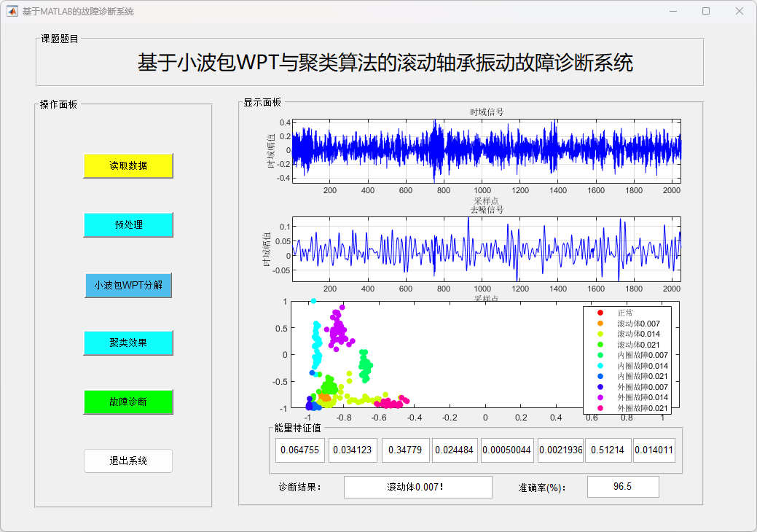The width and height of the screenshot is (757, 532).
Task: Click the 去噪信号 plot area
Action: [486, 249]
